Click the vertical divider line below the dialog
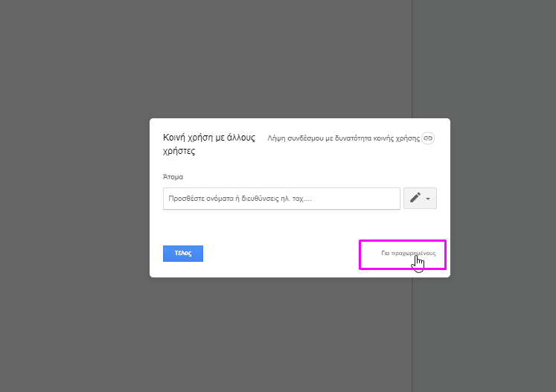This screenshot has width=556, height=392. [x=412, y=335]
